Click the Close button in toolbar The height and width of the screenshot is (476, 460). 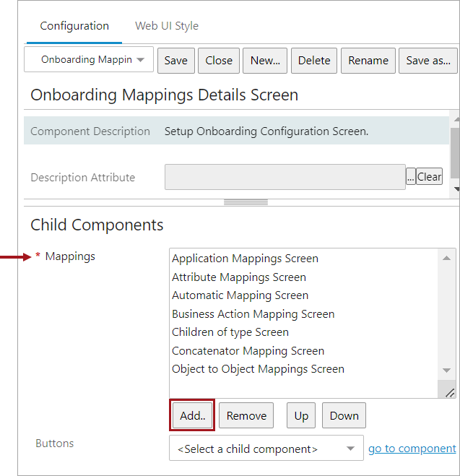pyautogui.click(x=219, y=61)
